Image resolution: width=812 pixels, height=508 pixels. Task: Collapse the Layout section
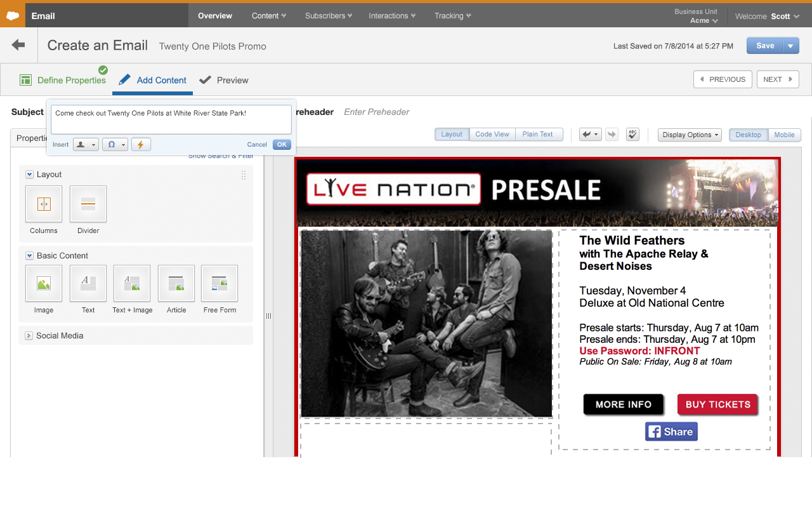click(29, 175)
